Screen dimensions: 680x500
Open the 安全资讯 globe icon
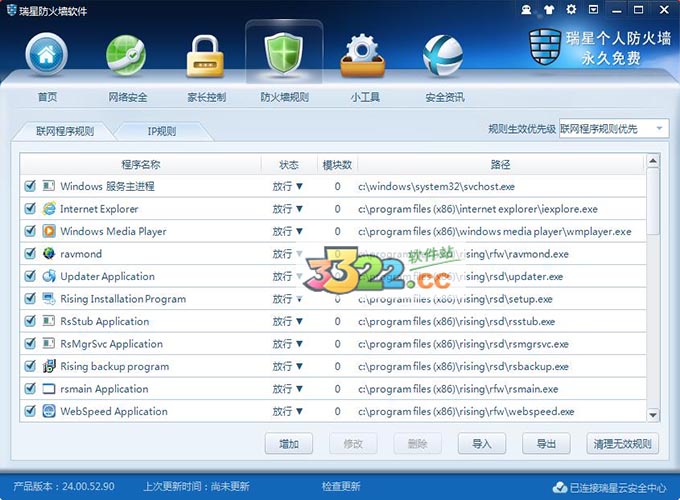(443, 56)
